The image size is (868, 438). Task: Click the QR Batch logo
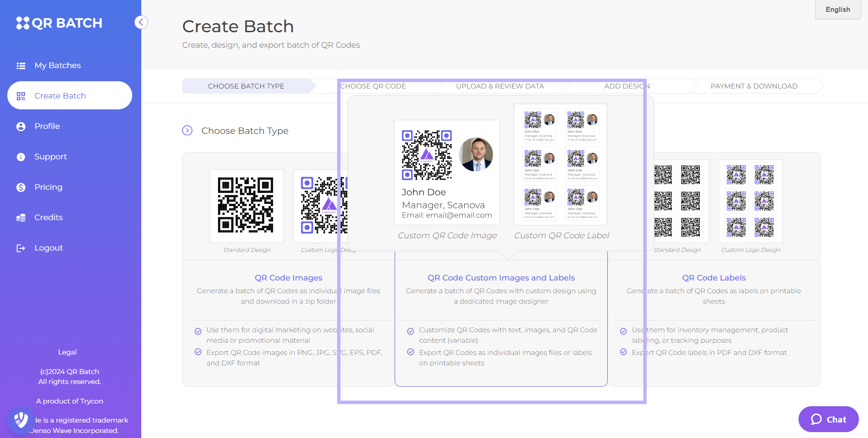click(59, 23)
